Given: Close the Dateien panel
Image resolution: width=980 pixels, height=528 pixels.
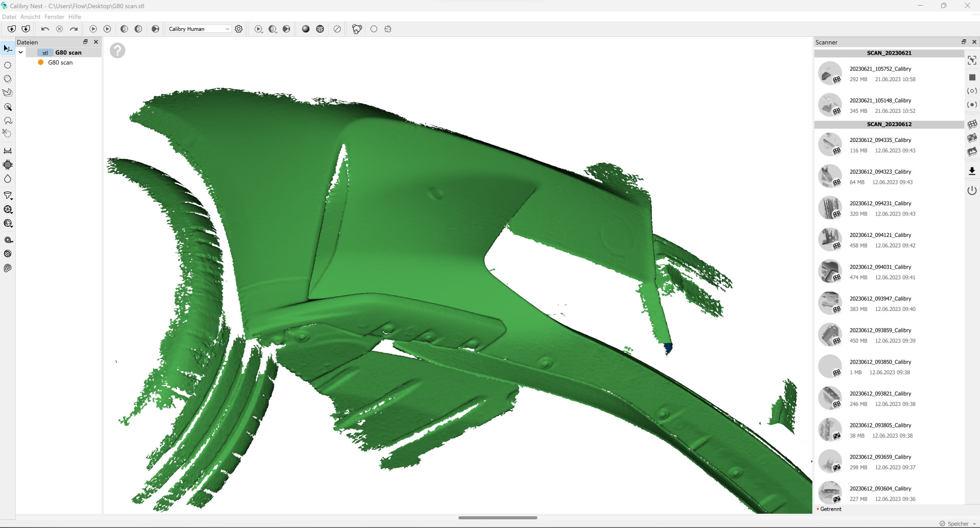Looking at the screenshot, I should 96,42.
